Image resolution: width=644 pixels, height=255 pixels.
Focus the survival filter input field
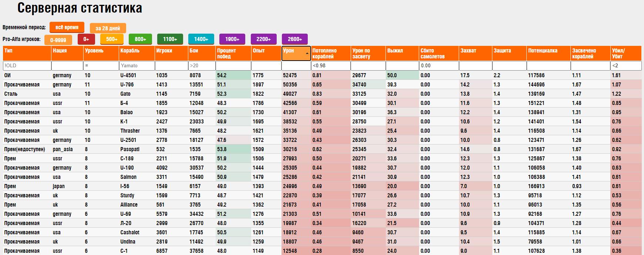coord(402,65)
